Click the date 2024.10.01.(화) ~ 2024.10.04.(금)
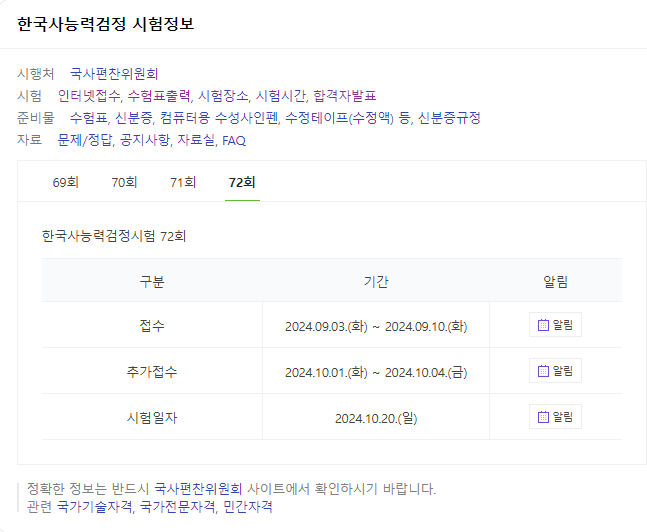 (376, 372)
